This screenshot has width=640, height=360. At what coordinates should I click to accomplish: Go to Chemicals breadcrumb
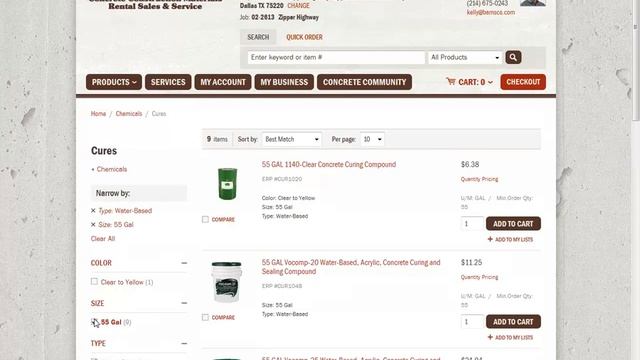[x=129, y=113]
